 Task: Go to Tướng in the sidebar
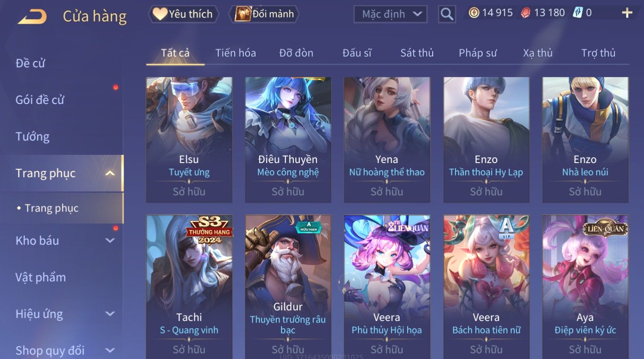[x=32, y=136]
